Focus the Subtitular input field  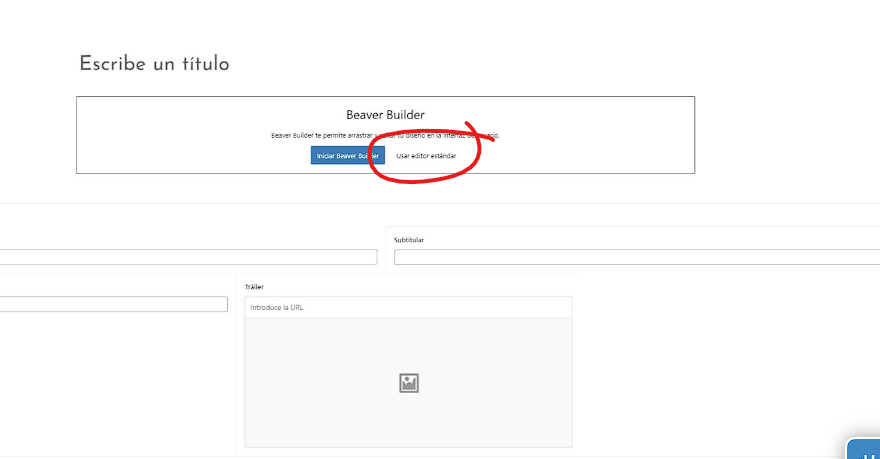tap(636, 257)
